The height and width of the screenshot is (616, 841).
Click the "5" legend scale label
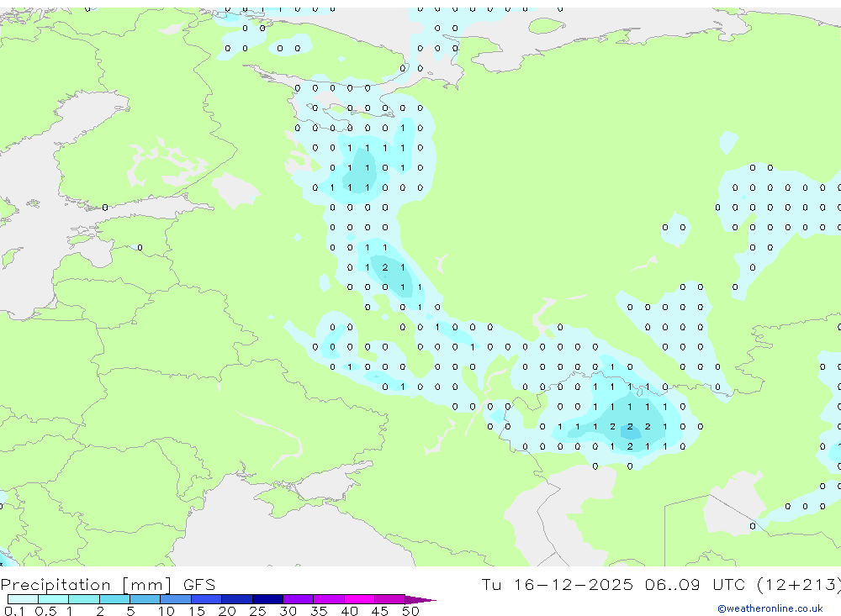[x=130, y=611]
